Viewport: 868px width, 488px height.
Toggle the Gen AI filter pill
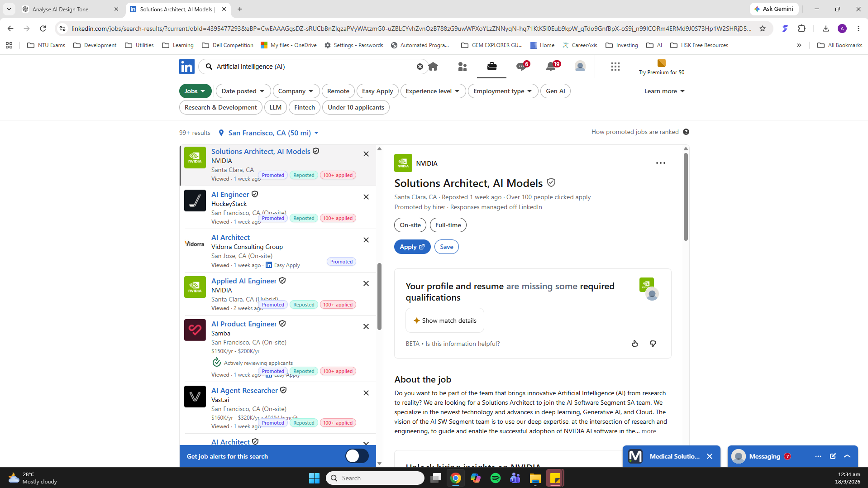pyautogui.click(x=555, y=91)
